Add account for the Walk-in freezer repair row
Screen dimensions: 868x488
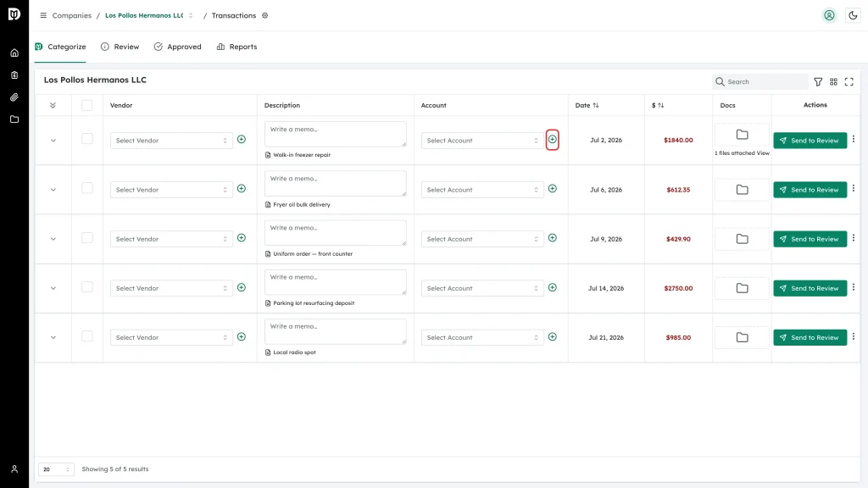pos(553,140)
